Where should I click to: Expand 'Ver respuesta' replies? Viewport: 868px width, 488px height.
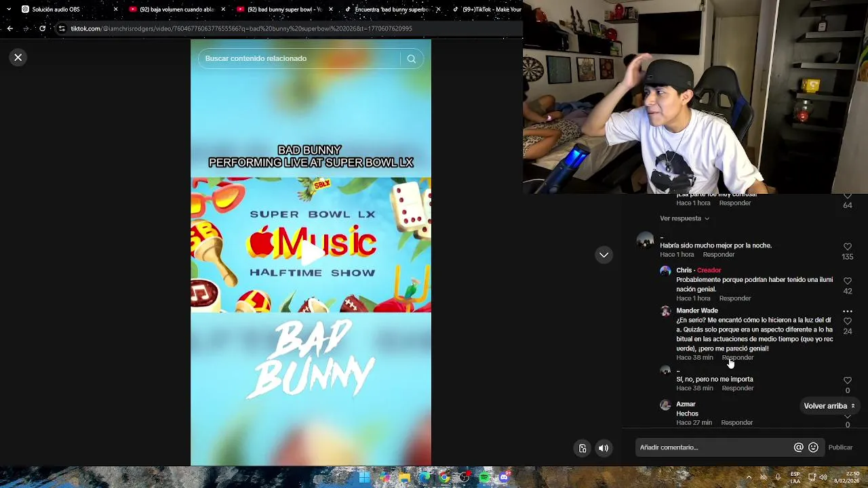pos(684,218)
